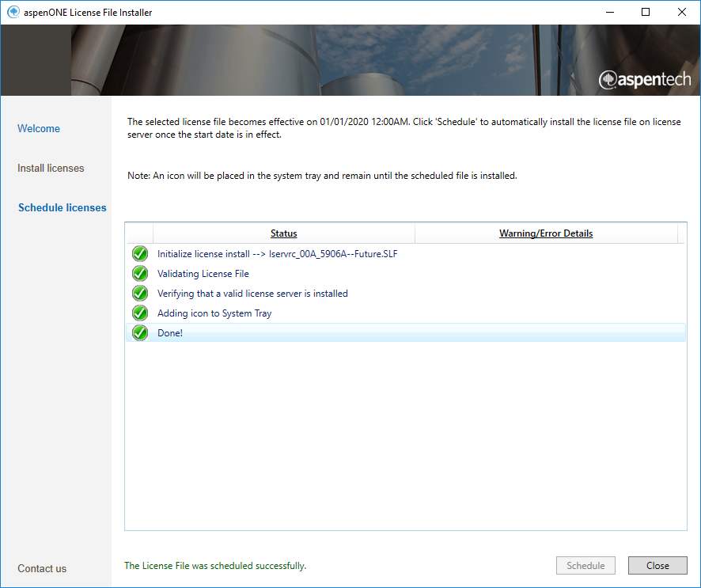Click the Warning/Error Details column header
This screenshot has height=588, width=701.
[545, 233]
